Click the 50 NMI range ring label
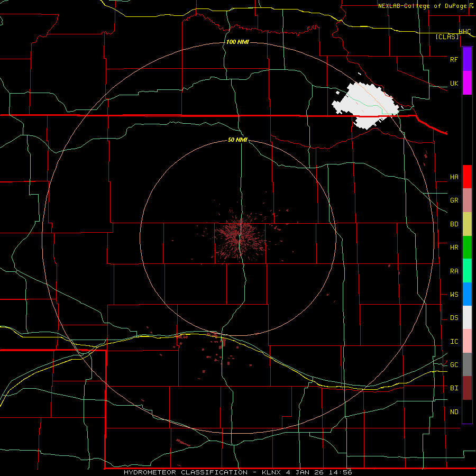 pyautogui.click(x=237, y=140)
